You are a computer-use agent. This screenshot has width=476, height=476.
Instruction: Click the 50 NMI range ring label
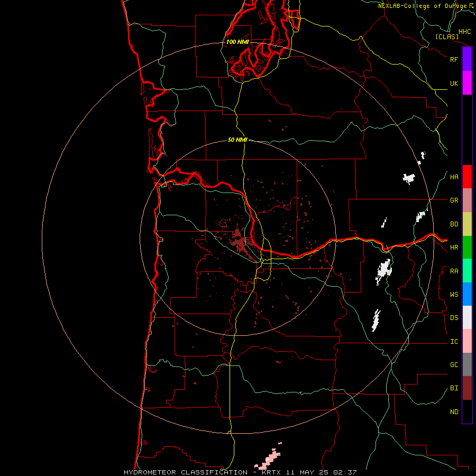pos(237,140)
